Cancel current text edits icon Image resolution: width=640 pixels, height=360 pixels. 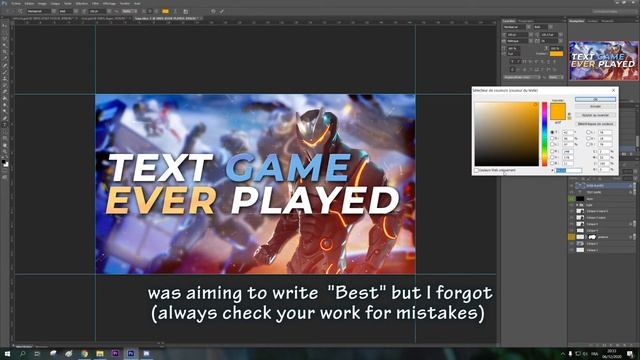click(213, 11)
